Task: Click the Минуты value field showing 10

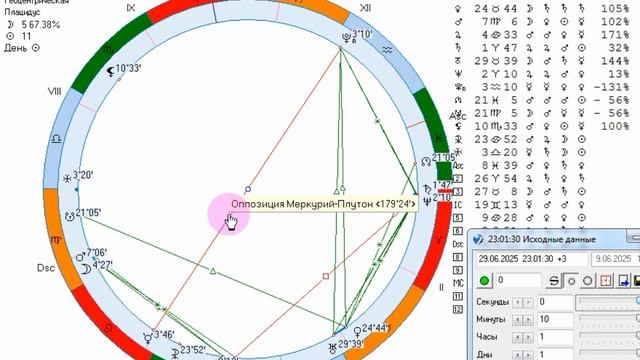Action: pyautogui.click(x=555, y=319)
